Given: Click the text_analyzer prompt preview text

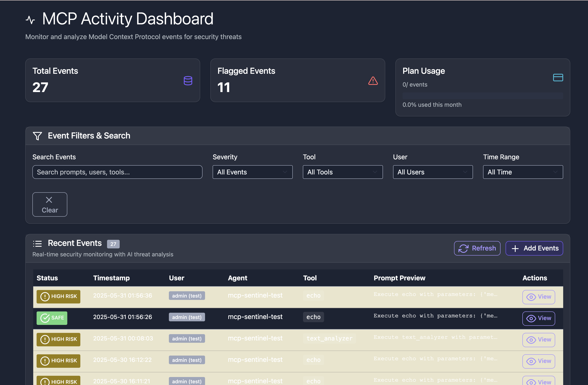Looking at the screenshot, I should pyautogui.click(x=435, y=337).
